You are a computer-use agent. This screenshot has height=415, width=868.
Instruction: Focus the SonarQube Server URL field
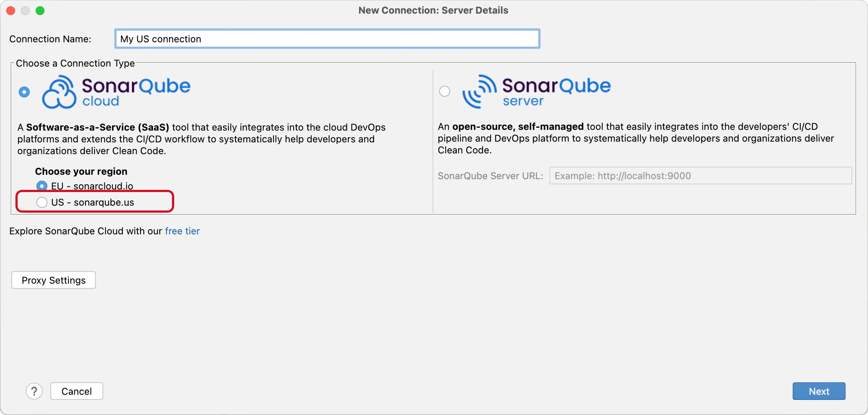(700, 175)
